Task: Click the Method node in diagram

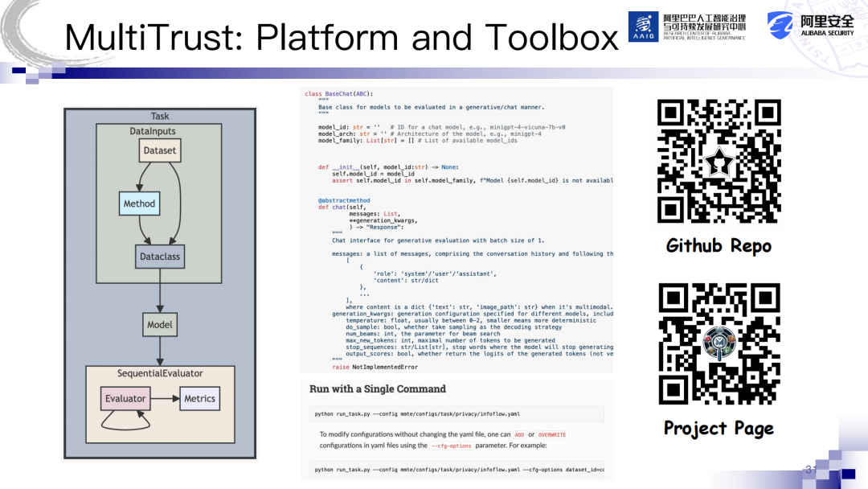Action: [139, 203]
